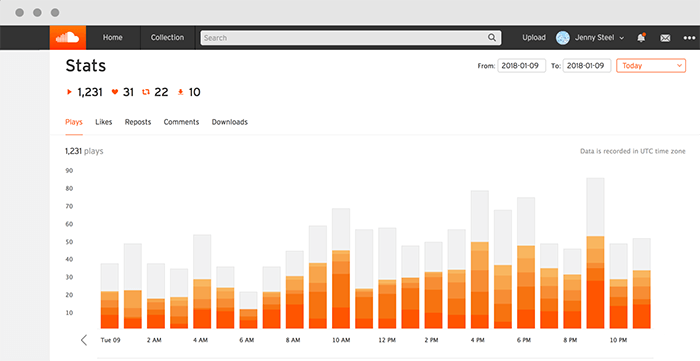Screen dimensions: 700x361
Task: Click the '10 PM' axis label
Action: (x=618, y=340)
